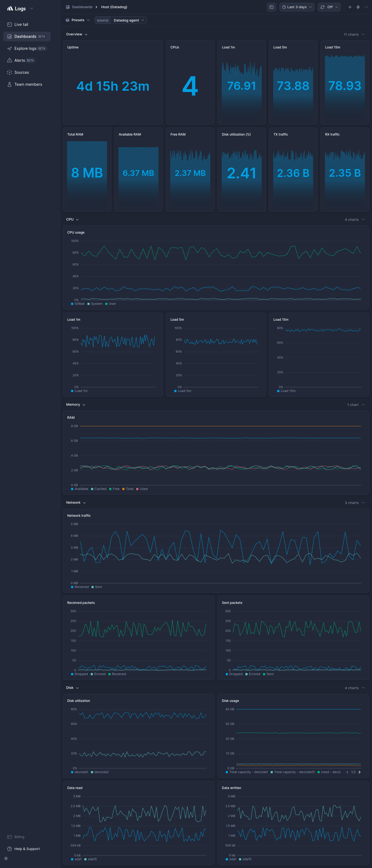Click the Host (Datadog) breadcrumb title
The image size is (372, 868).
click(114, 7)
